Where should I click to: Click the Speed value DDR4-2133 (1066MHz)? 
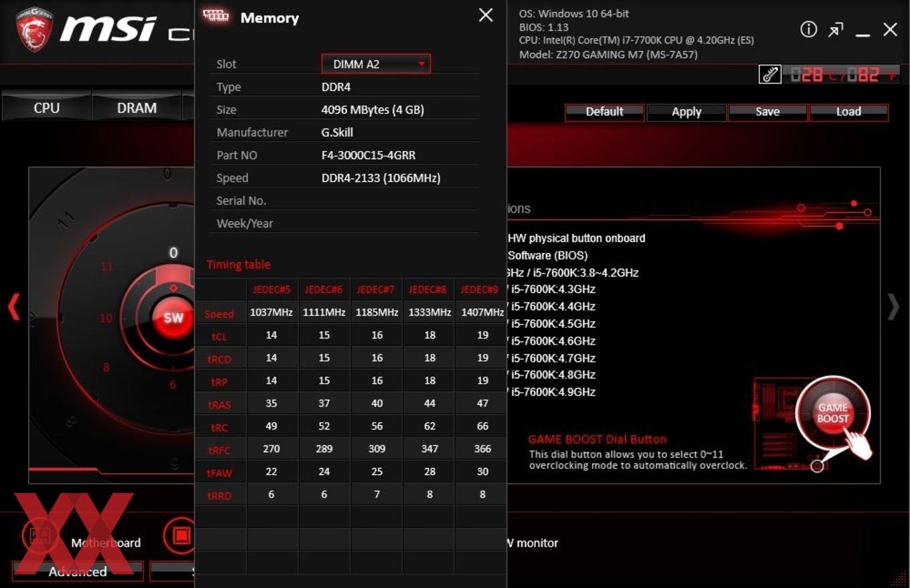[x=381, y=178]
